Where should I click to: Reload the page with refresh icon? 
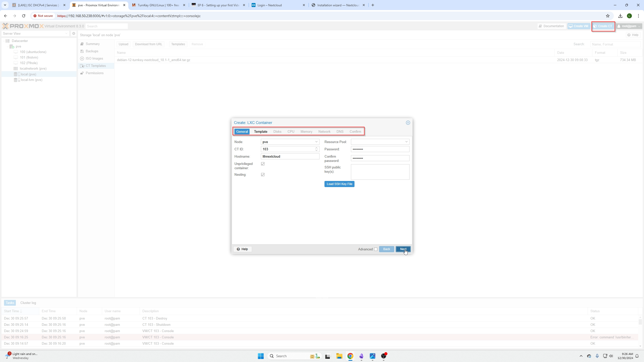click(x=24, y=16)
